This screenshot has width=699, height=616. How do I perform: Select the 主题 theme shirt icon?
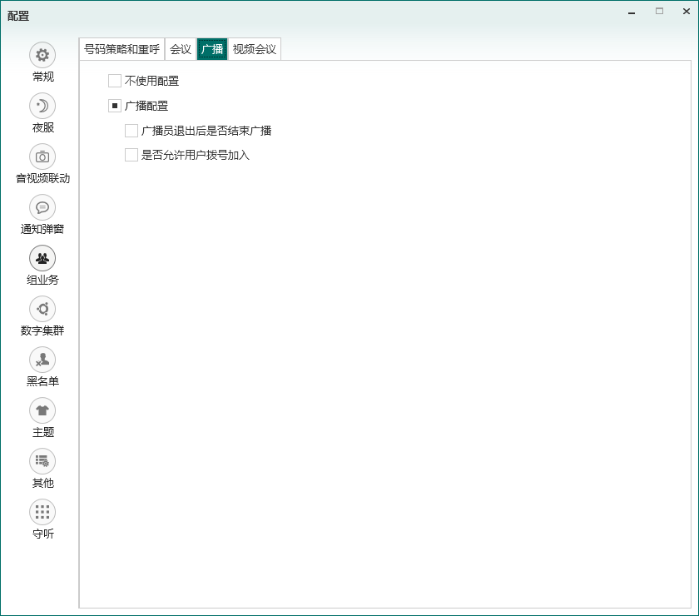click(42, 410)
